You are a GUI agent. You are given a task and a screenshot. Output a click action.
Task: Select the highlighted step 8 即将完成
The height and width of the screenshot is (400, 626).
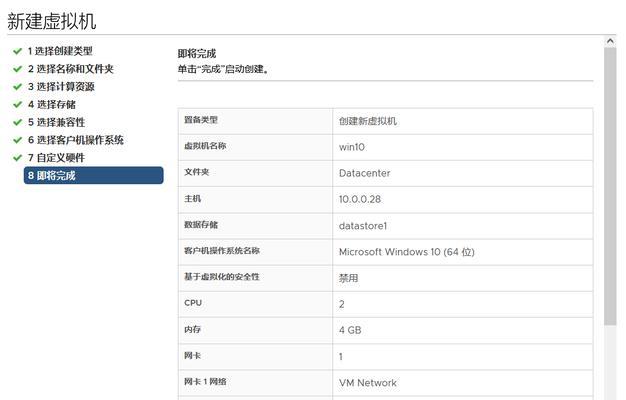pos(94,175)
